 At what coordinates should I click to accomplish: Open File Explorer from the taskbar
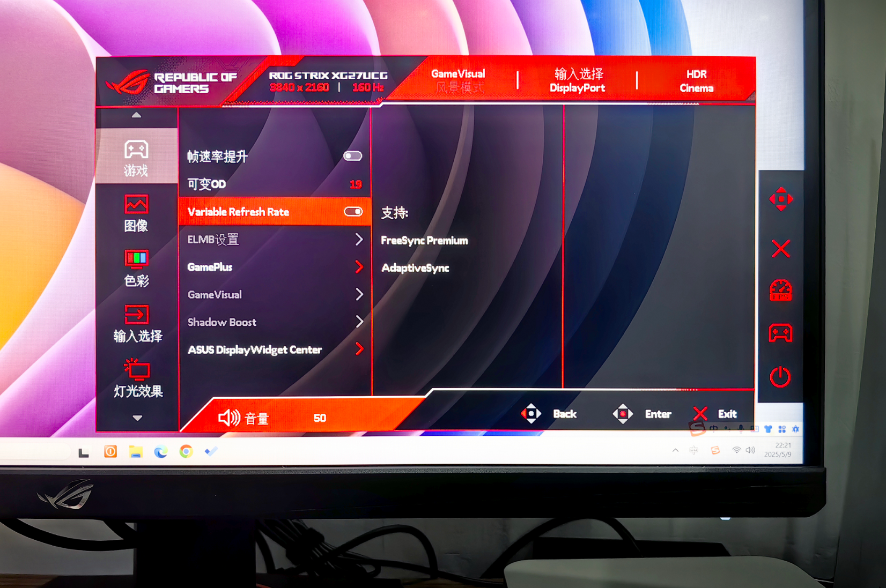pyautogui.click(x=136, y=452)
